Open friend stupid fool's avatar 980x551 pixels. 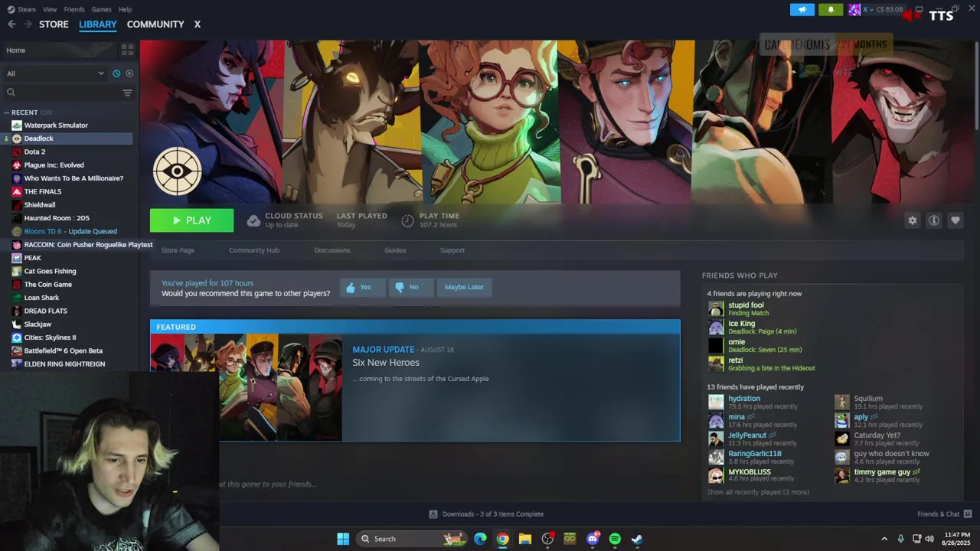click(x=716, y=308)
